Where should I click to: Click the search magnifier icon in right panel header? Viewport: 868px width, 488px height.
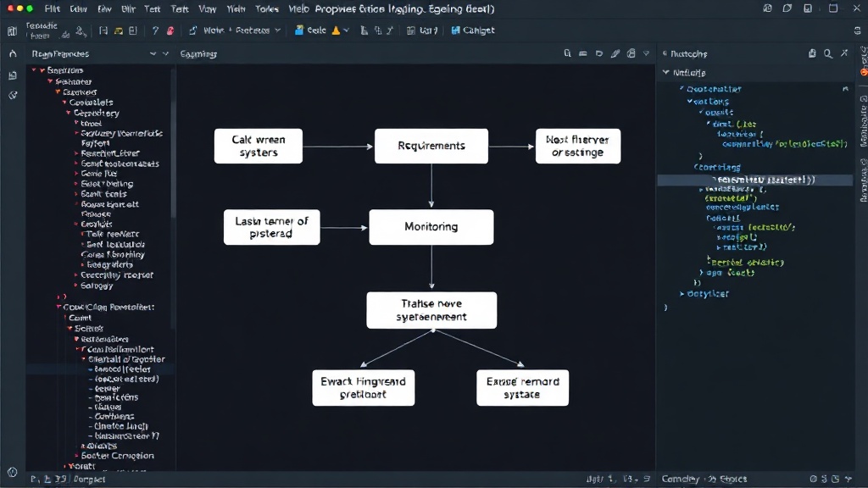pyautogui.click(x=828, y=53)
